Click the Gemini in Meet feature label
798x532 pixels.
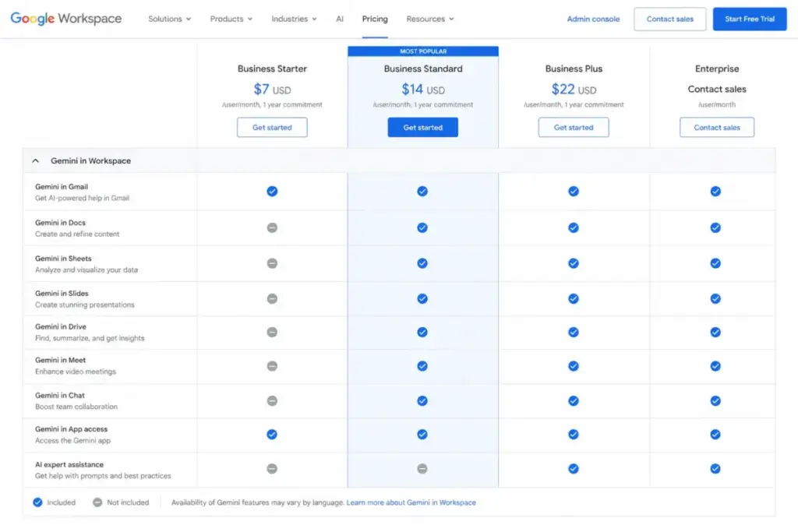click(x=60, y=360)
